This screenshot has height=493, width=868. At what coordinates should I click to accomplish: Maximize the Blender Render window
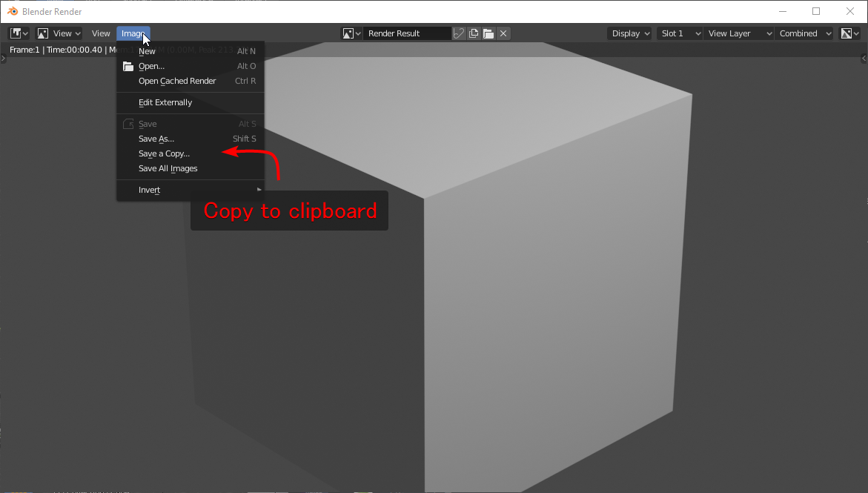(816, 11)
